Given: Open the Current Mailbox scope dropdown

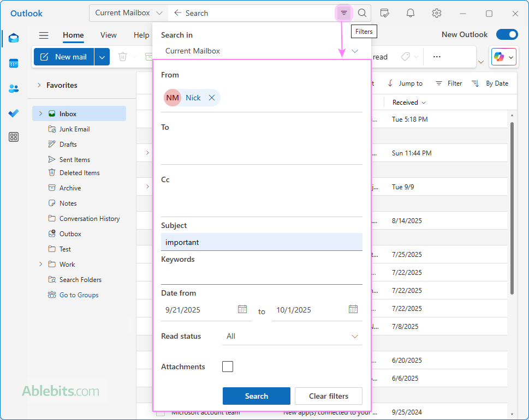Looking at the screenshot, I should click(x=129, y=13).
